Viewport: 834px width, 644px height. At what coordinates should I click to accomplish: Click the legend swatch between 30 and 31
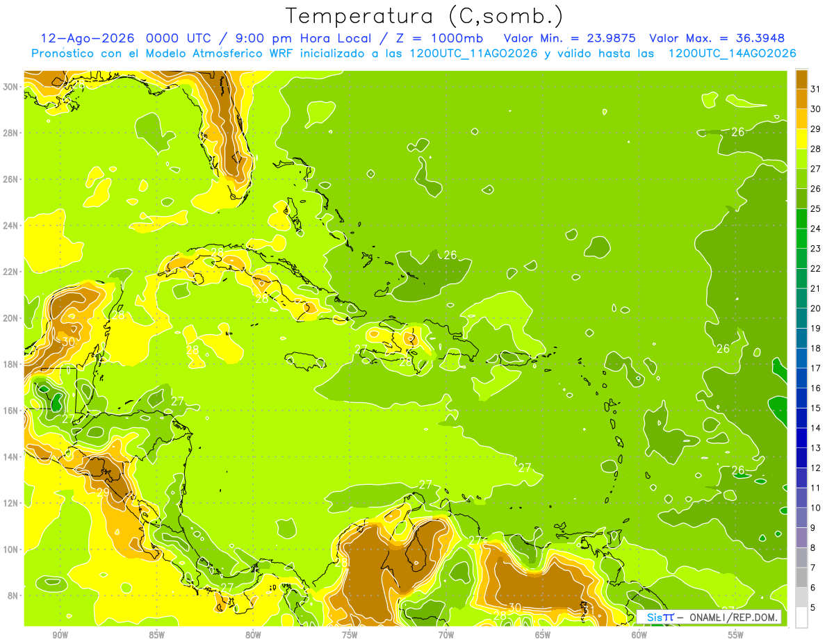pos(801,99)
